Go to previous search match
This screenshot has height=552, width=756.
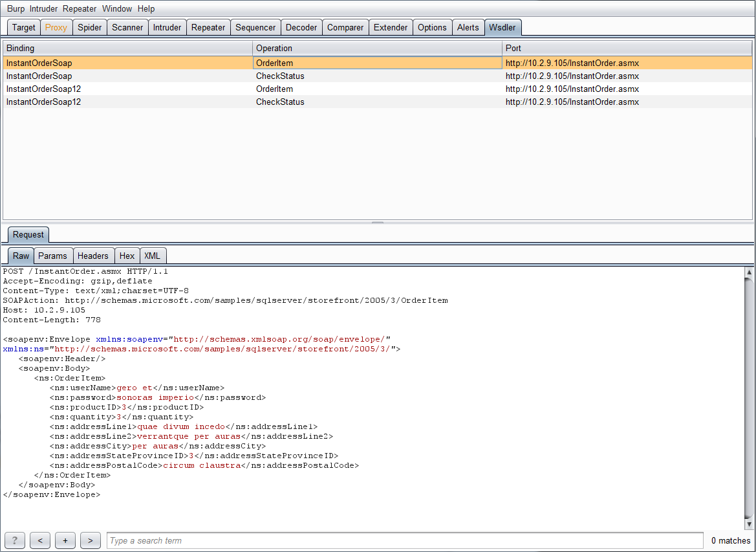(x=40, y=540)
